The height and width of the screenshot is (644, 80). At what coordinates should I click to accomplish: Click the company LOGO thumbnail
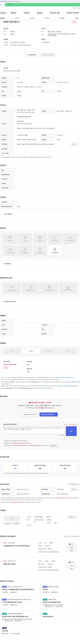click(x=12, y=519)
